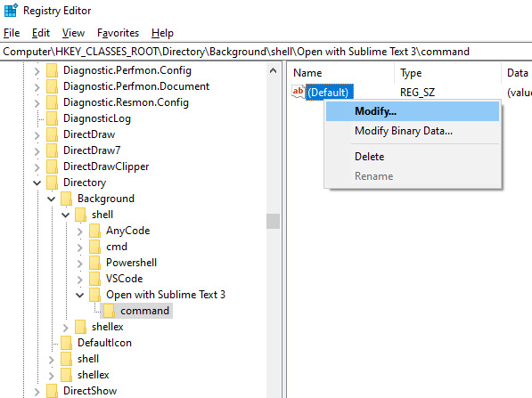Choose Modify... from the context menu

pos(413,111)
